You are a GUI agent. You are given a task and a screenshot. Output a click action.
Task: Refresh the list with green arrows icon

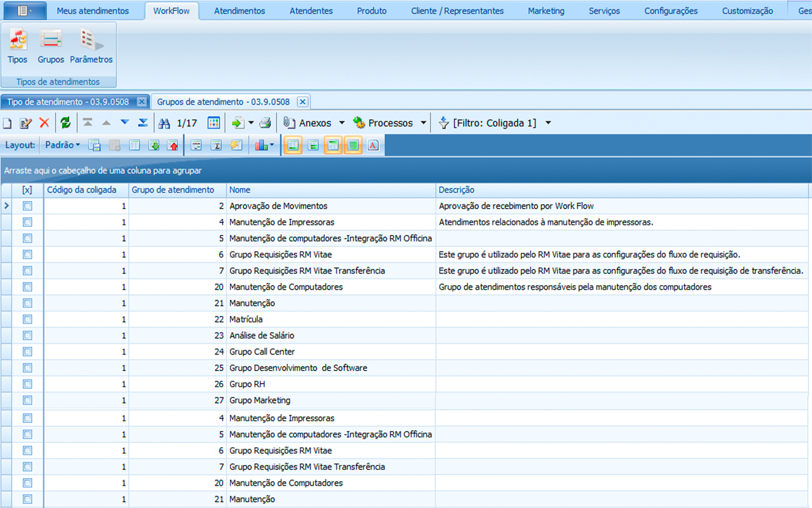(x=66, y=123)
